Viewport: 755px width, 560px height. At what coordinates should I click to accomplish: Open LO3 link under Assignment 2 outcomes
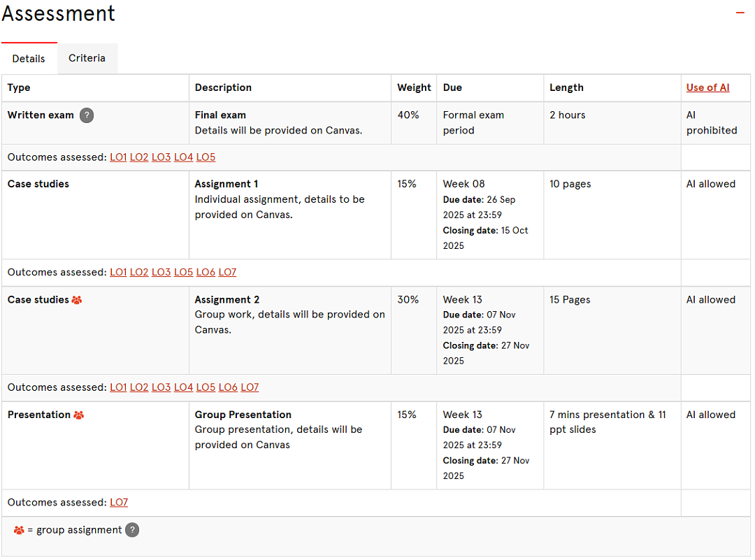161,387
